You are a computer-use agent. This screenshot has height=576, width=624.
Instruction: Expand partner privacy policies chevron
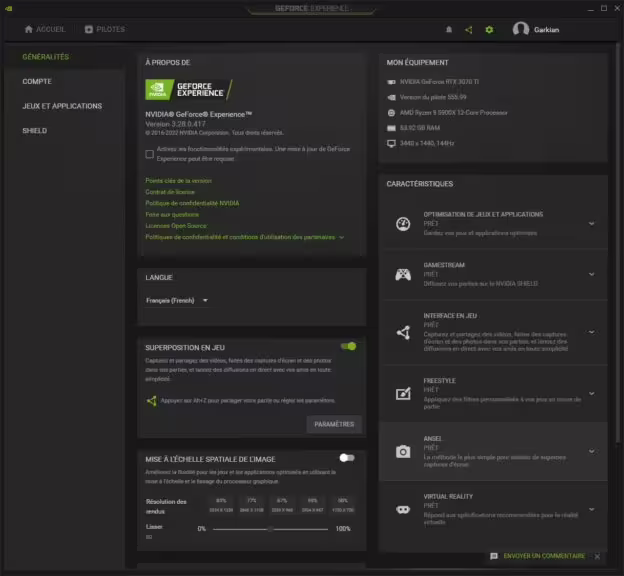(341, 237)
